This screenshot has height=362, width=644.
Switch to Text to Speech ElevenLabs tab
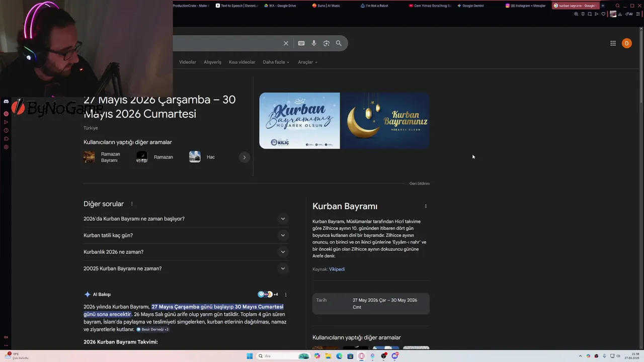(x=236, y=6)
